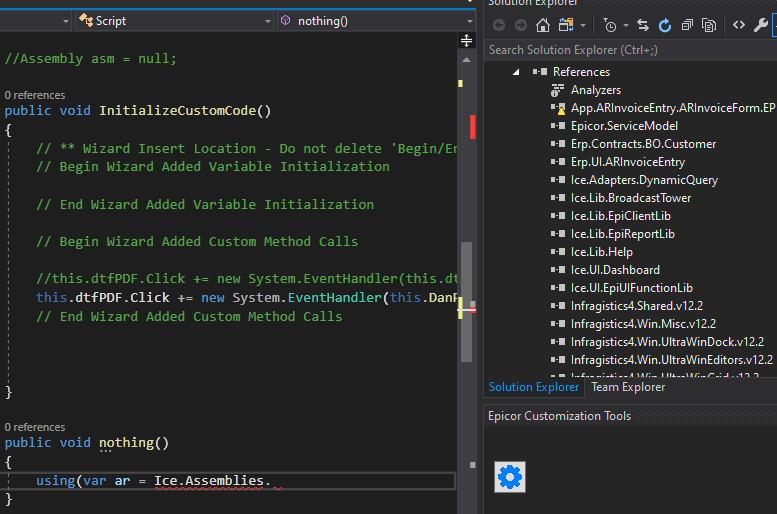
Task: Select the Infragistics4.Win.UltraWinEditors.v12.2 reference
Action: (672, 360)
